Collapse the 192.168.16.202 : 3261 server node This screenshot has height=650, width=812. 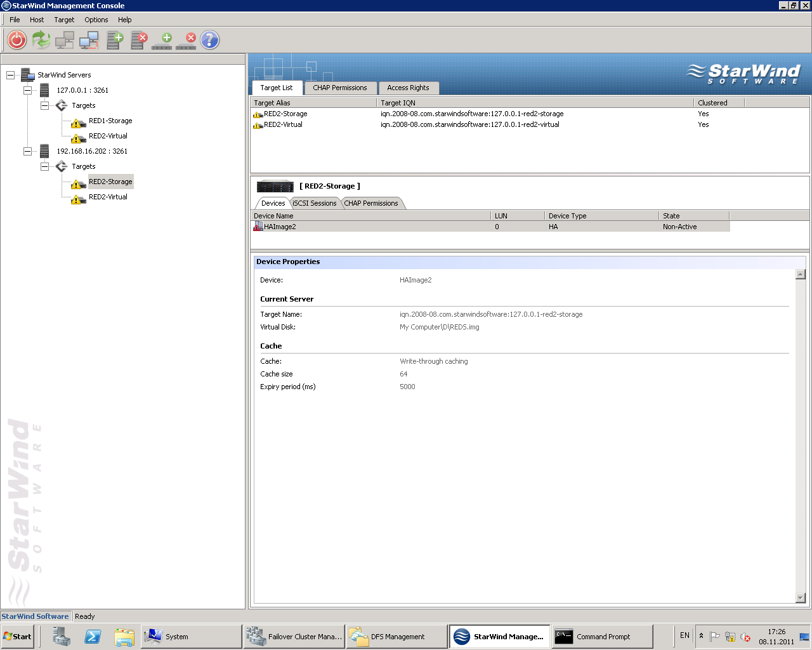[x=27, y=151]
